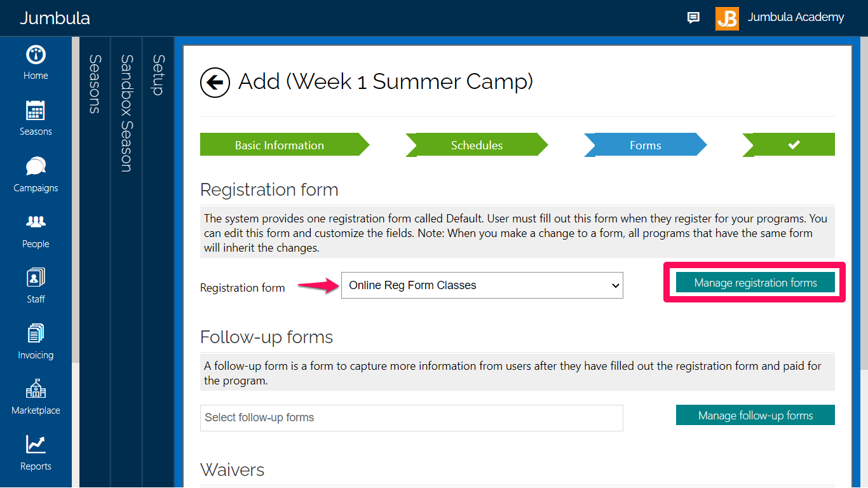Open the Jumbula Academy account menu
Screen dimensions: 868x488
pos(796,18)
